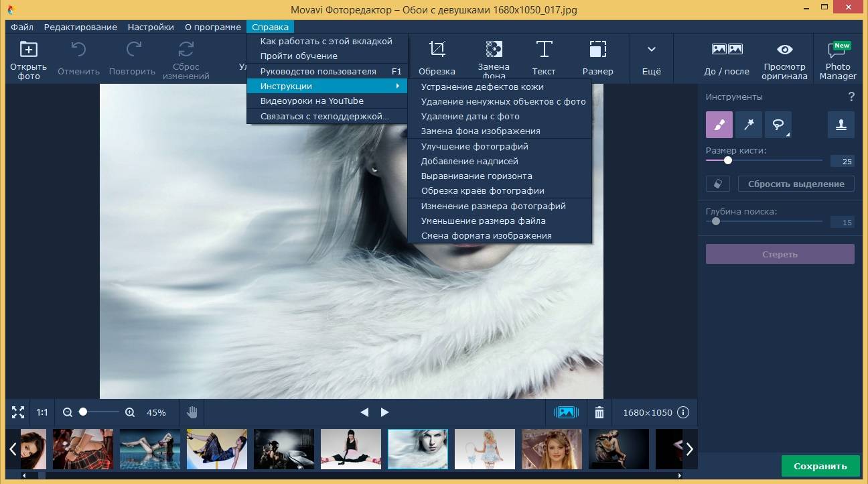
Task: Click the trash delete icon
Action: [x=599, y=412]
